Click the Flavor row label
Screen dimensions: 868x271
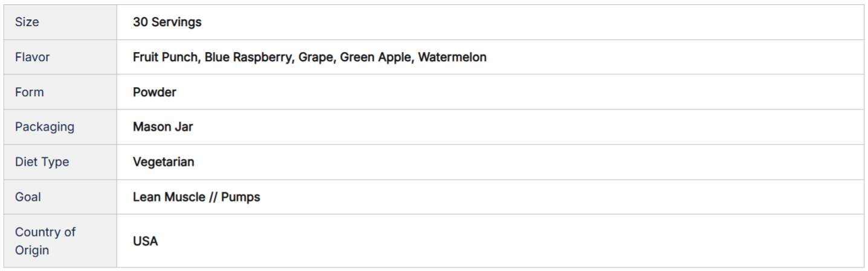click(x=32, y=57)
